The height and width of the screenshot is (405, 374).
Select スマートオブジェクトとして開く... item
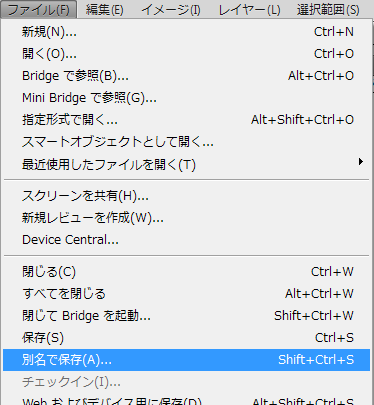pyautogui.click(x=187, y=142)
